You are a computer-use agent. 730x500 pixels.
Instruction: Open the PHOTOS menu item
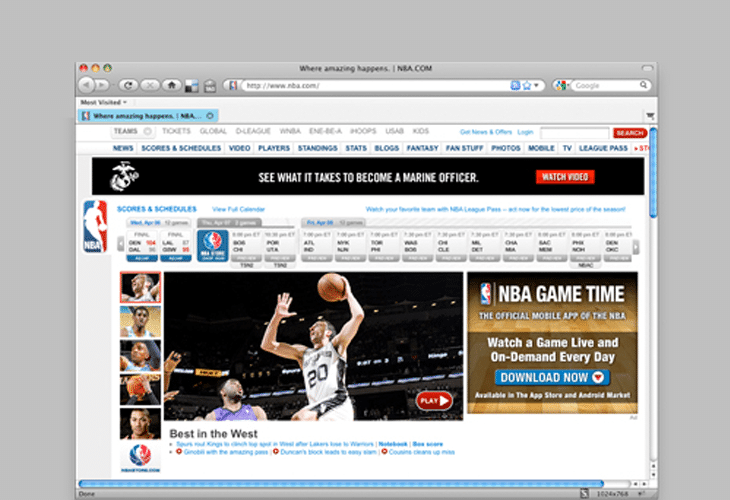tap(506, 148)
